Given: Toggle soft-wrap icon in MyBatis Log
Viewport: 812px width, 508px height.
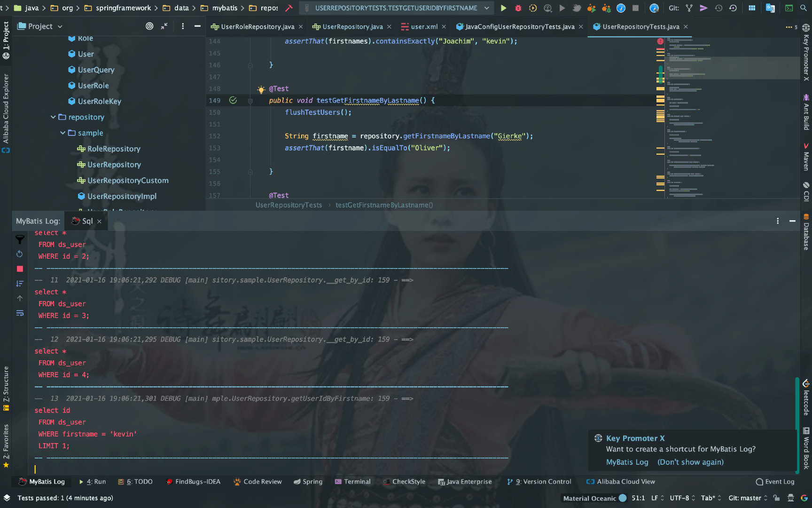Looking at the screenshot, I should [20, 313].
